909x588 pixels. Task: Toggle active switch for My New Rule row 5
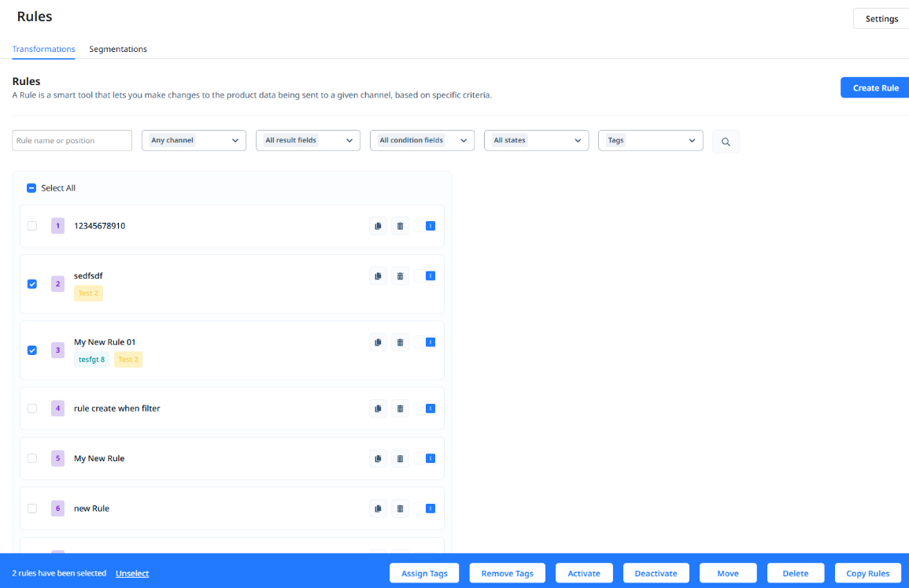pos(425,459)
